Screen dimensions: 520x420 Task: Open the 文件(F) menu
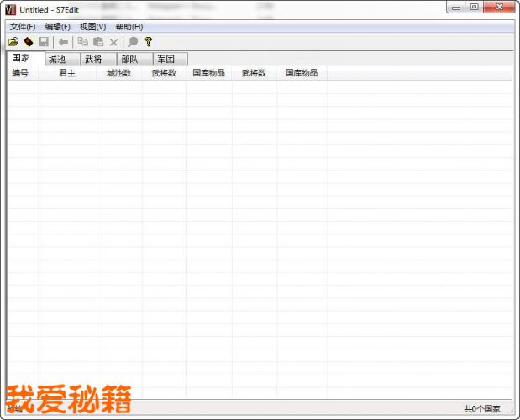(x=23, y=27)
